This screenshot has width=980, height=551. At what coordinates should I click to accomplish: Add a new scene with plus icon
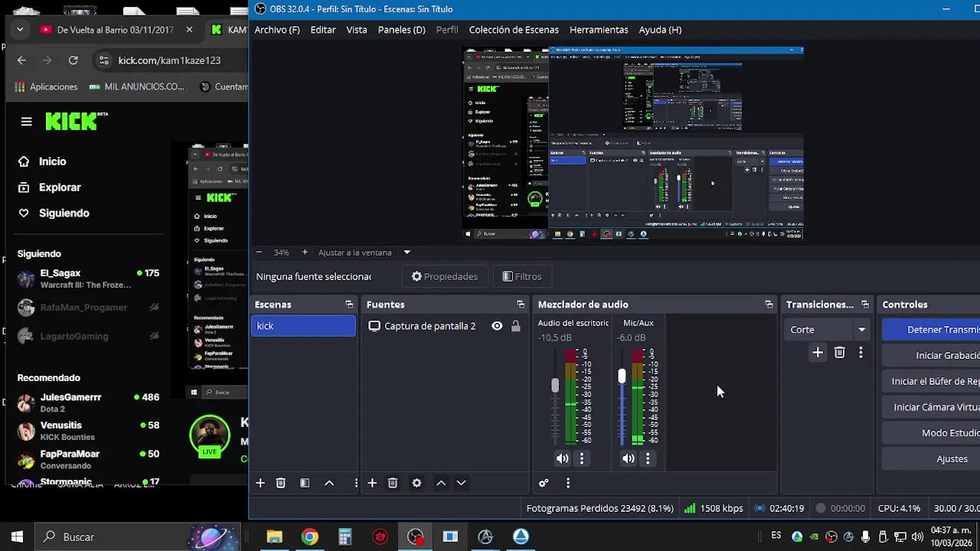(x=260, y=483)
